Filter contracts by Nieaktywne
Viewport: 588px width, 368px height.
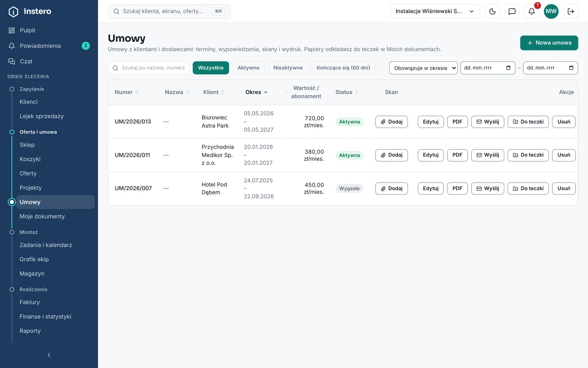pos(288,68)
